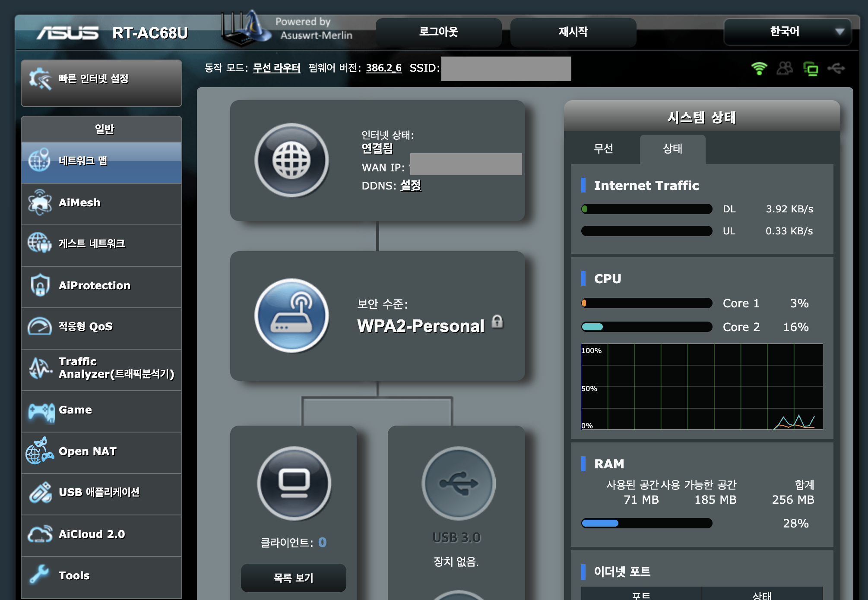Click the USB 3.0 device icon

click(x=458, y=483)
